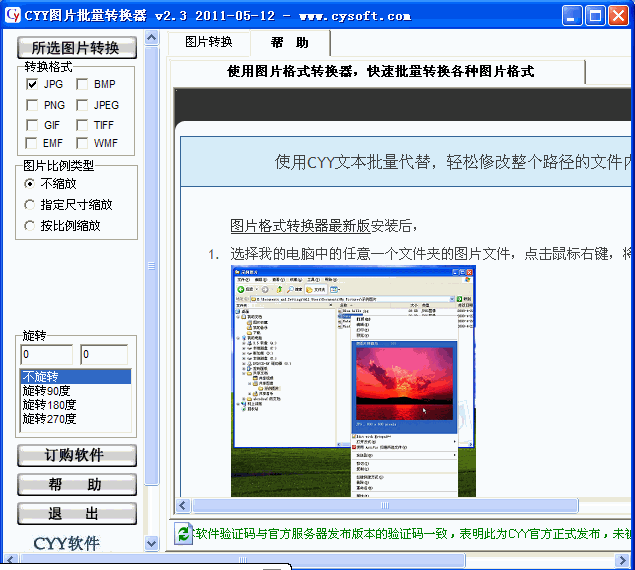635x570 pixels.
Task: Click the help page horizontal scrollbar thumb
Action: pos(385,505)
